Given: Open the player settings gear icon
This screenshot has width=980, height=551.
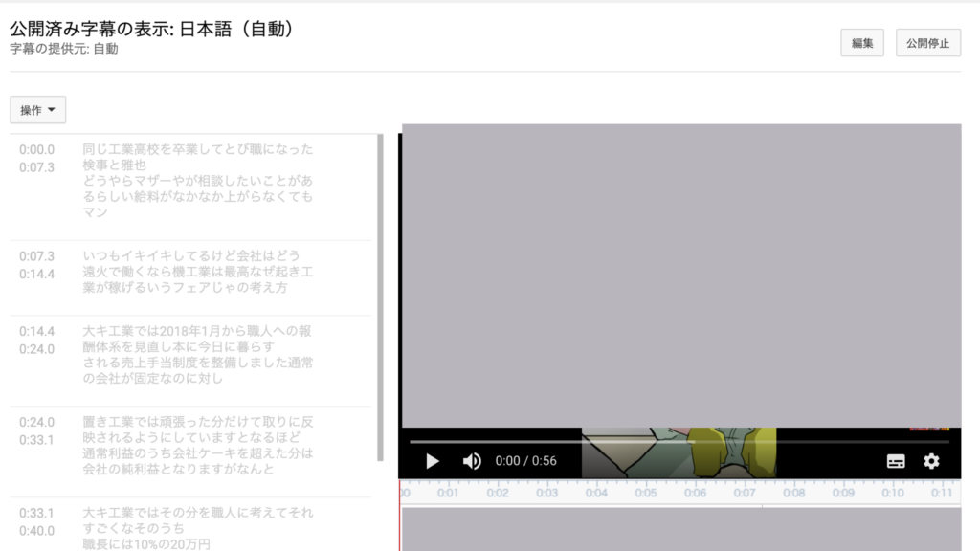Looking at the screenshot, I should 931,461.
